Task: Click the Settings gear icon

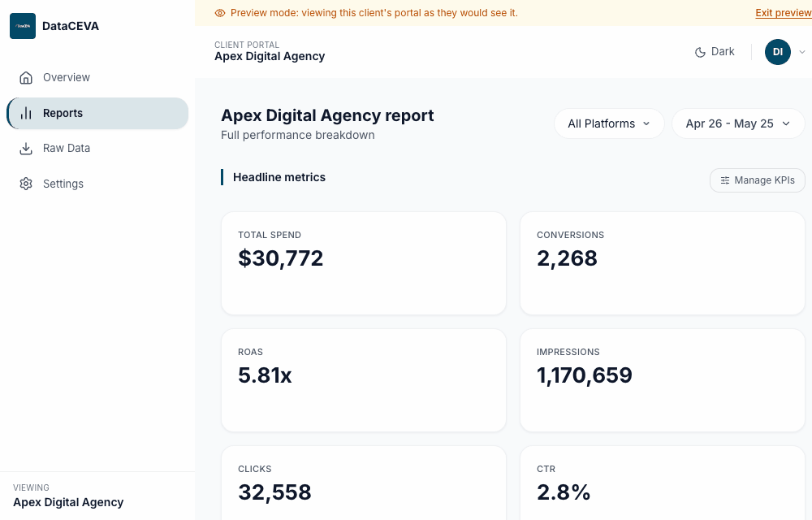Action: point(26,184)
